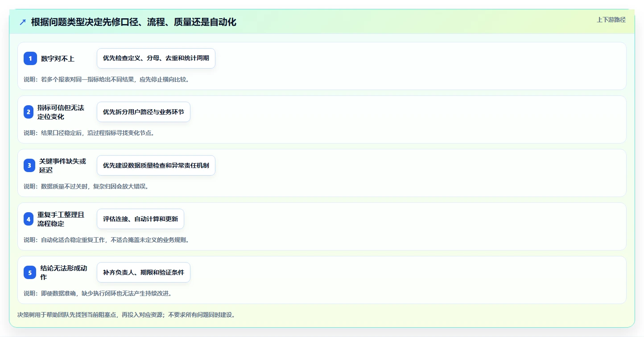Click the number 4 badge
This screenshot has width=644, height=337.
tap(29, 219)
